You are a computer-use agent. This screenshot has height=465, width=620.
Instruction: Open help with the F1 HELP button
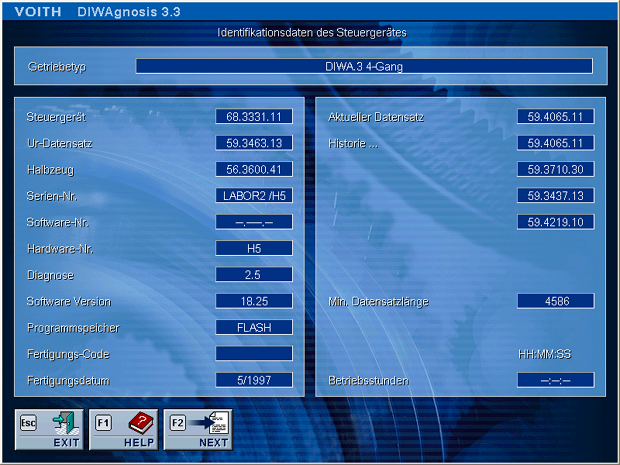click(123, 429)
